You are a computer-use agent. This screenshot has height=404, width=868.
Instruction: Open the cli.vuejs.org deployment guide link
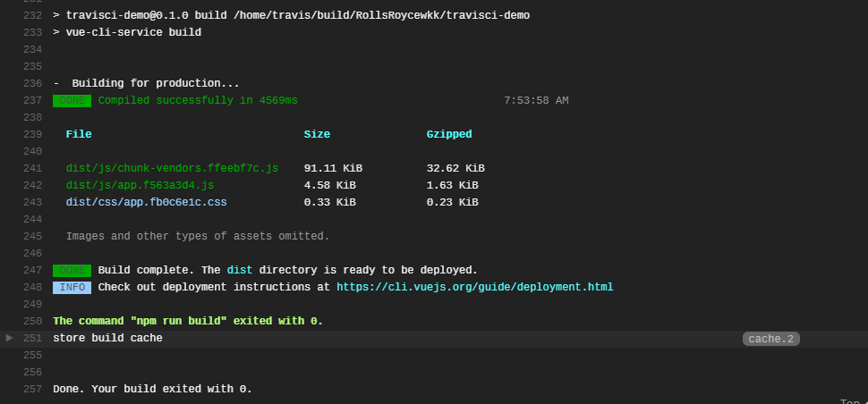click(x=475, y=288)
